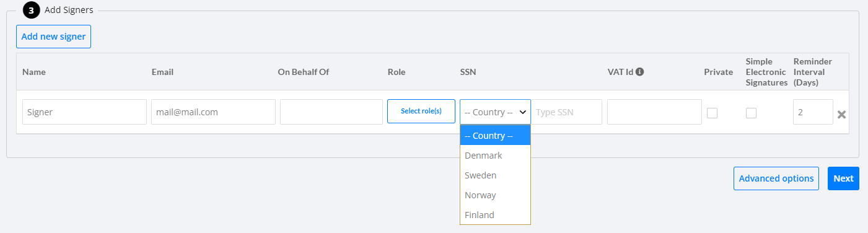Collapse the Country dropdown selector
868x233 pixels.
pyautogui.click(x=495, y=112)
